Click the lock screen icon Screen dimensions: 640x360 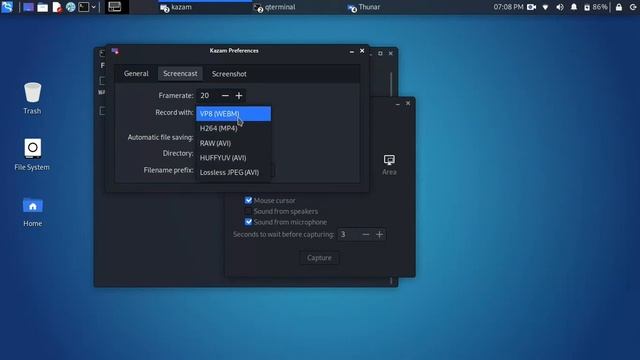click(619, 7)
